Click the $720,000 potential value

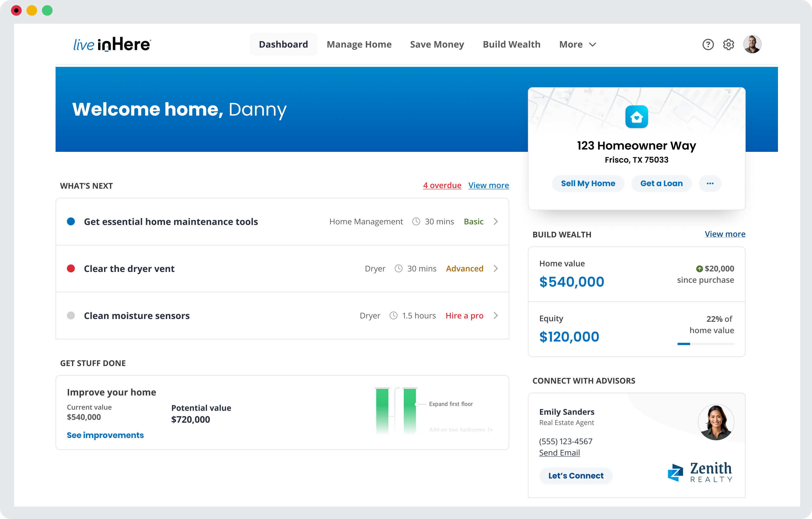191,419
